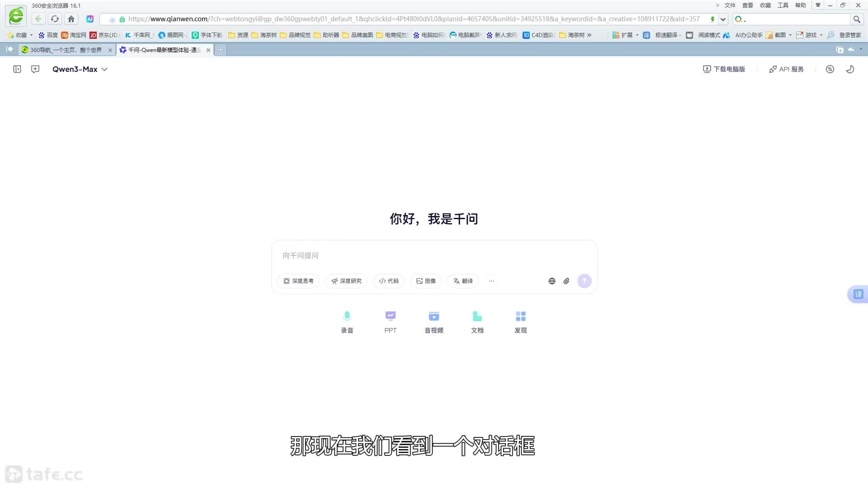Click tab bar sidebar toggle icon
Screen dimensions: 868x488
(9, 49)
